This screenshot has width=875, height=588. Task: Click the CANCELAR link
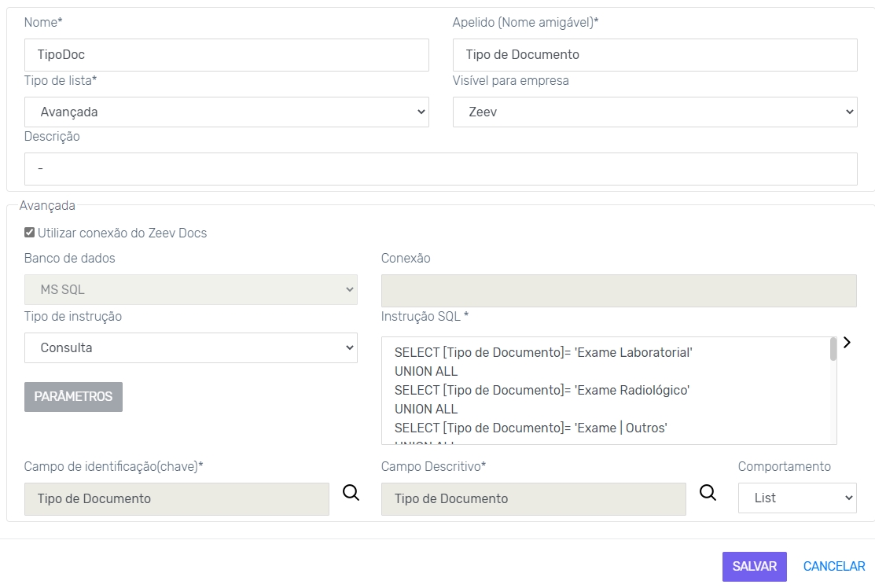(x=834, y=566)
